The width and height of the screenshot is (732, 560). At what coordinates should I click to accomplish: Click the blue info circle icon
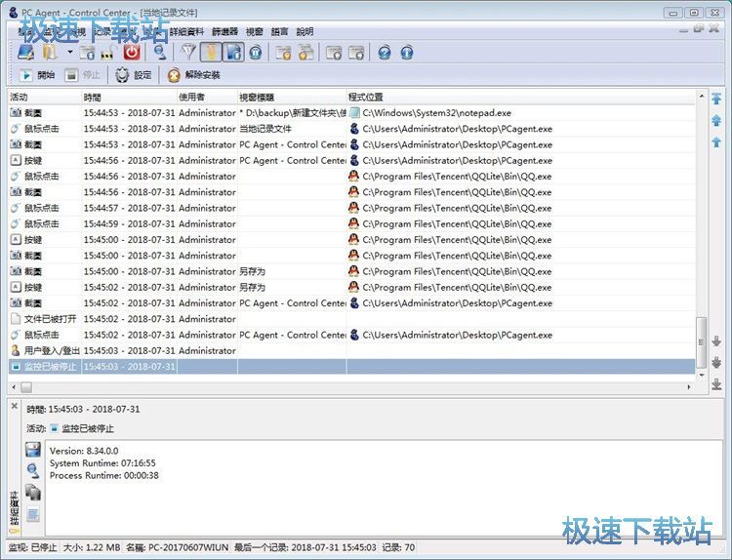pos(407,53)
